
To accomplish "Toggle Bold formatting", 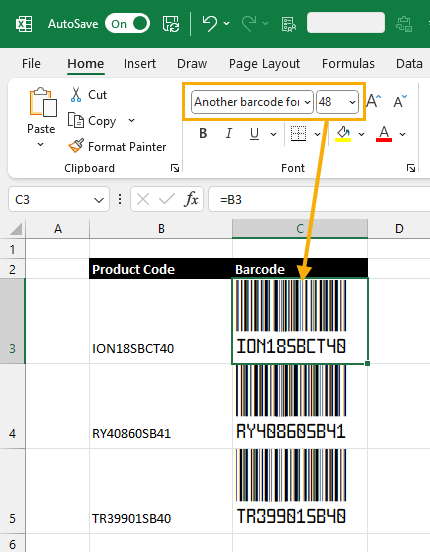I will point(203,134).
